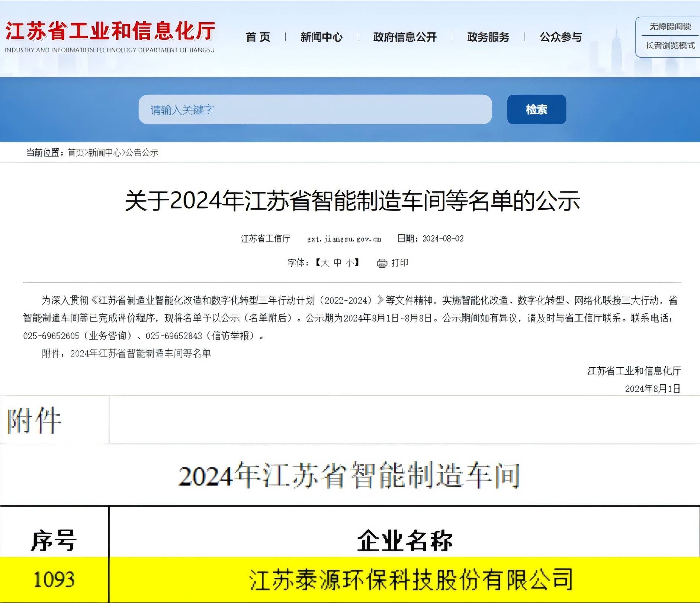Set font size to 中

tap(337, 263)
